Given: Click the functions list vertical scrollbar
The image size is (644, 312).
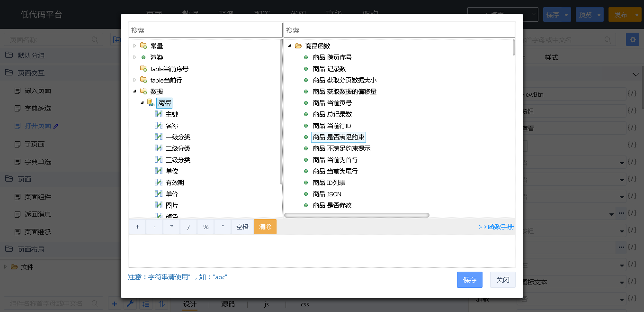Looking at the screenshot, I should (514, 47).
